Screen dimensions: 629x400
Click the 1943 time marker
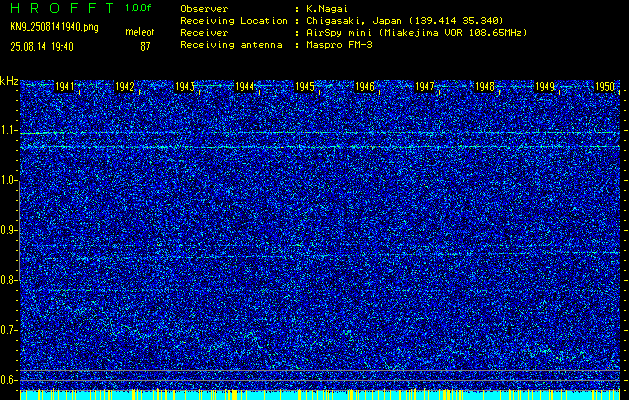pyautogui.click(x=185, y=87)
